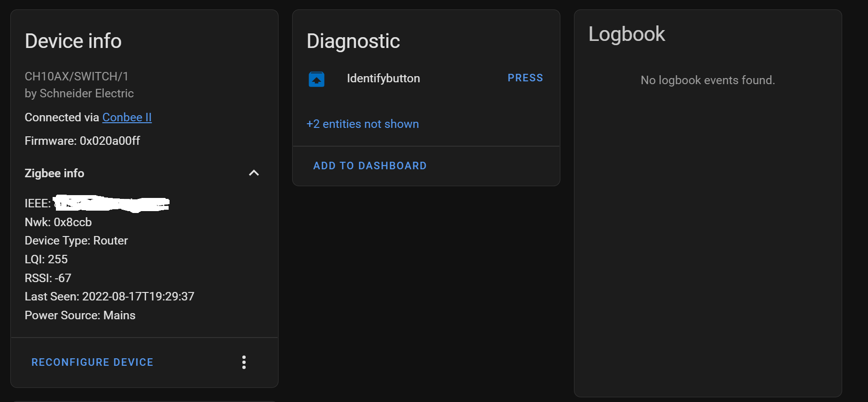
Task: Open the Conbee II link
Action: pyautogui.click(x=127, y=117)
